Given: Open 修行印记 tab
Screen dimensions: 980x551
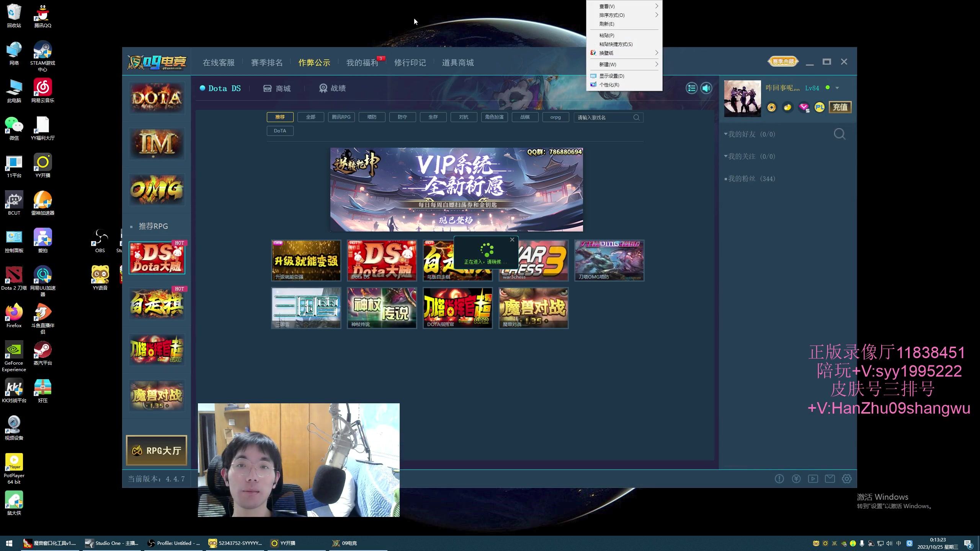Looking at the screenshot, I should click(x=410, y=63).
